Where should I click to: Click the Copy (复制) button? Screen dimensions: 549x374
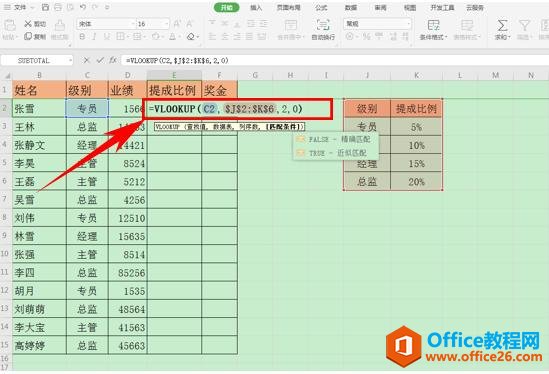35,36
